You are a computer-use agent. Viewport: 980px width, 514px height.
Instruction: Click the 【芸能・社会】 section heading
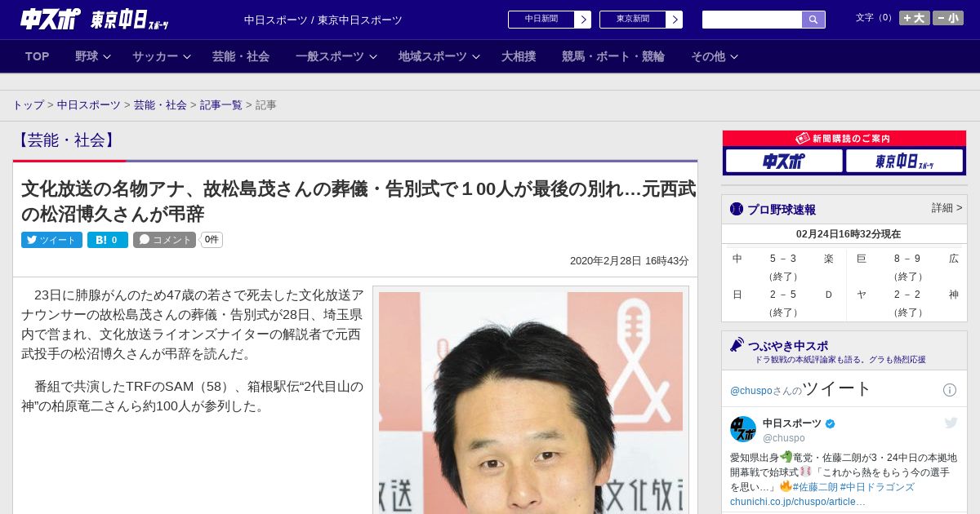point(66,140)
